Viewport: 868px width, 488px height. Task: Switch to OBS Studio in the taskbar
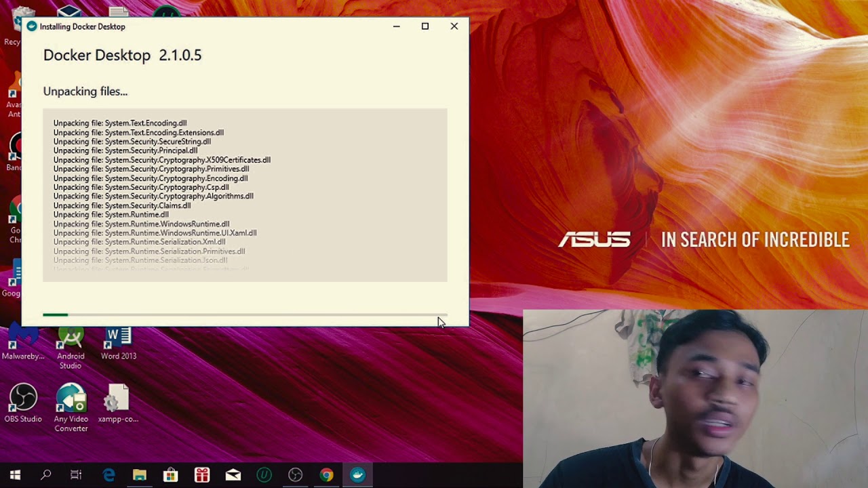(296, 475)
